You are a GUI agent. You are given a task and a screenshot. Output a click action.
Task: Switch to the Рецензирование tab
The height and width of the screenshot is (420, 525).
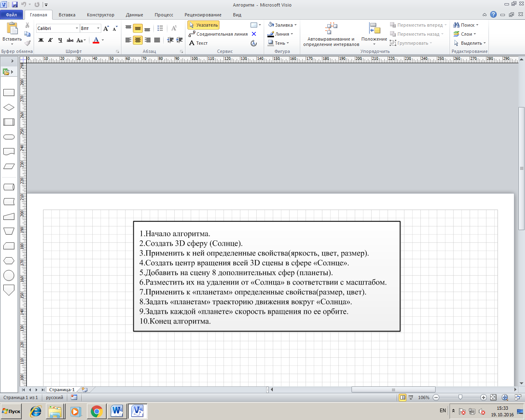203,15
